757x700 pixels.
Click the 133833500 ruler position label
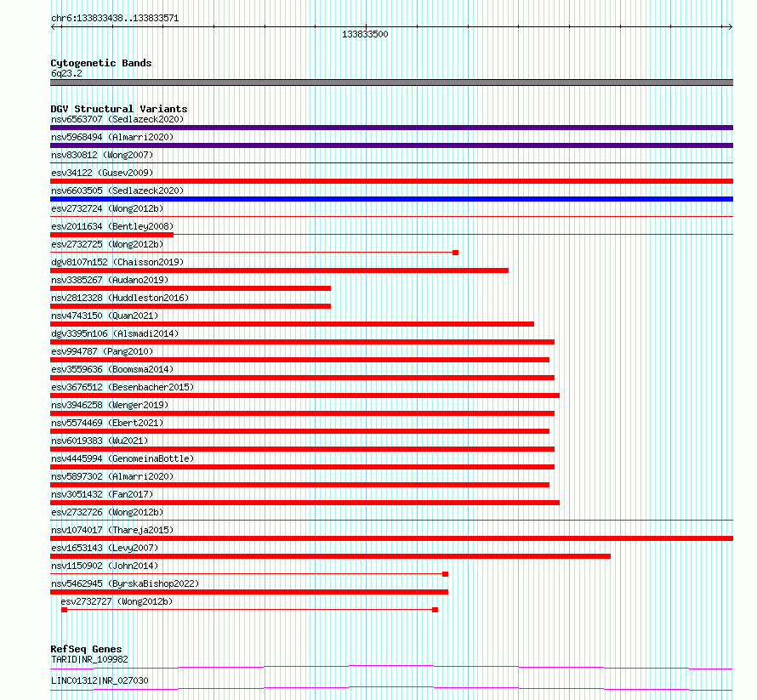point(365,34)
